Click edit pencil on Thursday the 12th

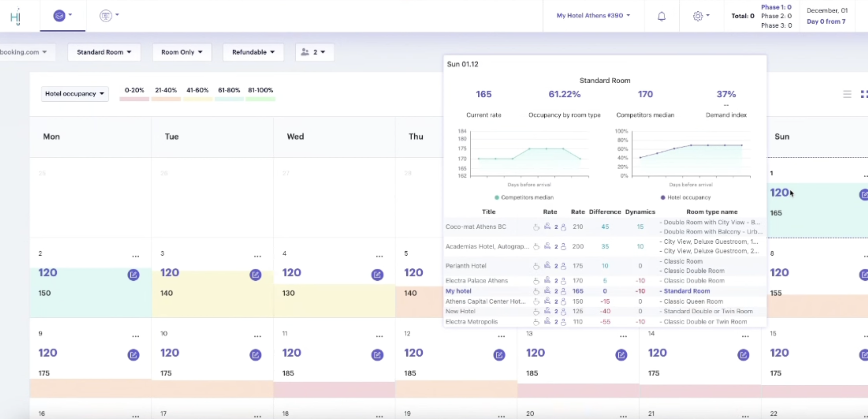[x=499, y=355]
